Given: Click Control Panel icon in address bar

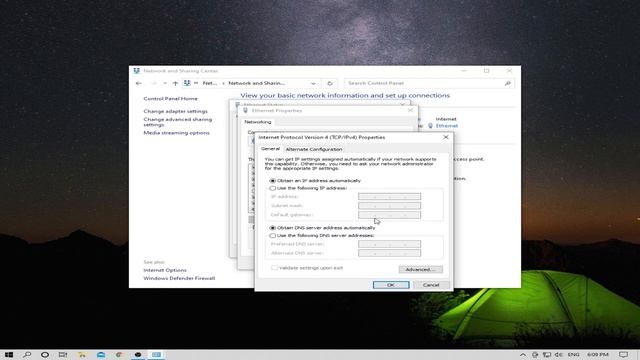Looking at the screenshot, I should 187,83.
